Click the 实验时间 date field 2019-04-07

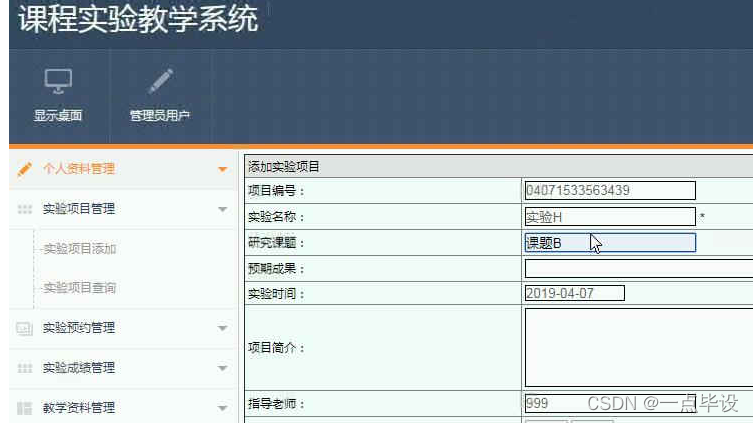tap(575, 293)
